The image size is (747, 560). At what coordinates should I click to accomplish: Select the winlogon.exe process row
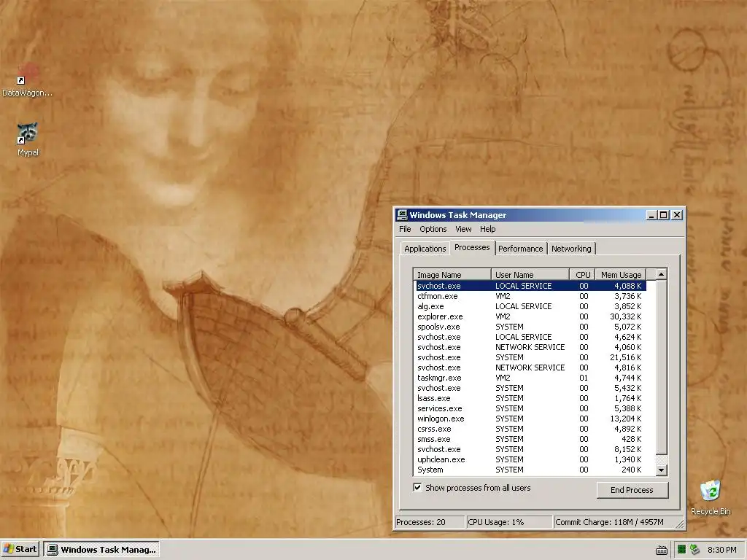point(530,419)
